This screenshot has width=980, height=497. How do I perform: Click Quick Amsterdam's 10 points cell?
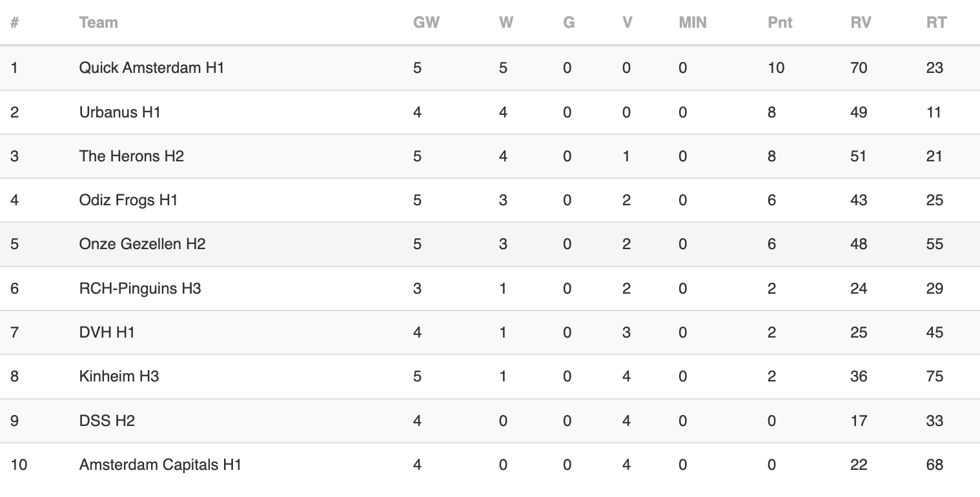click(776, 68)
